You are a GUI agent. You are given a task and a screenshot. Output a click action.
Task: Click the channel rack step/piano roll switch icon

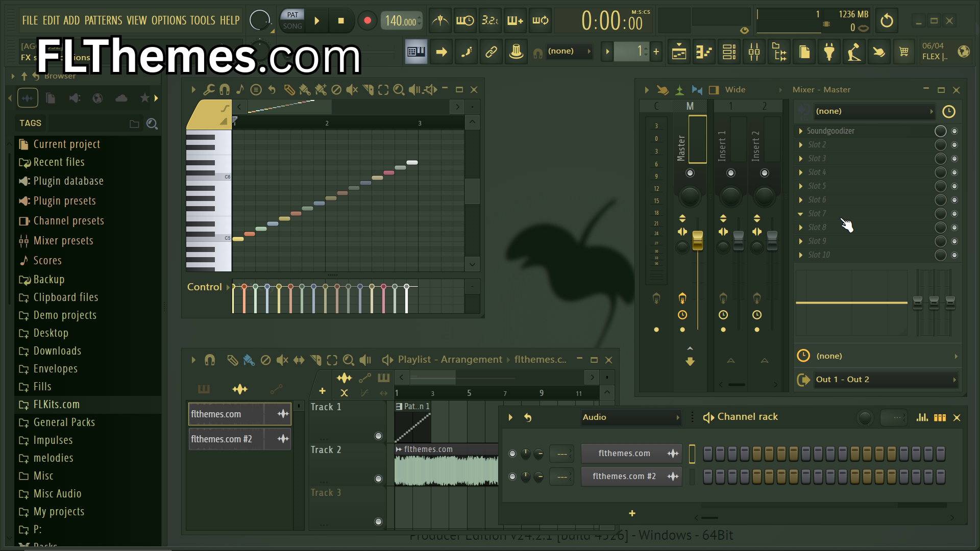pos(940,417)
